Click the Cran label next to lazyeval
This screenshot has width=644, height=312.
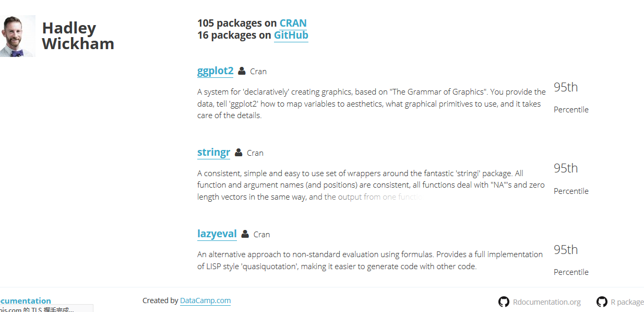(261, 235)
